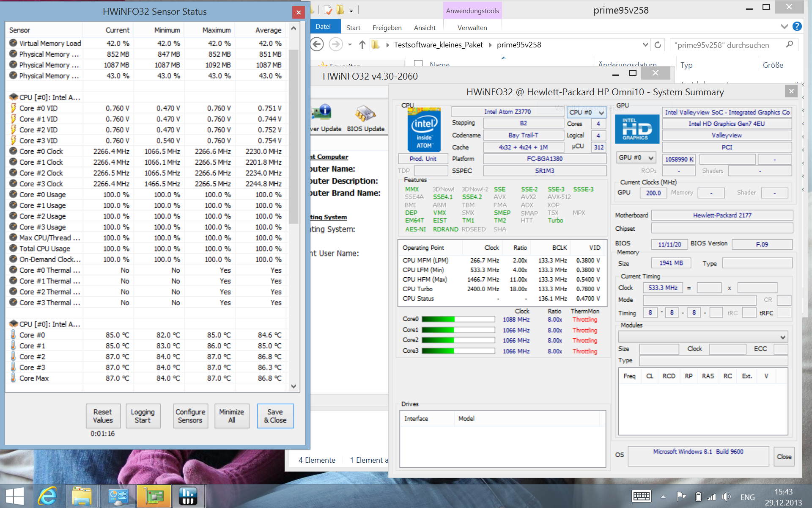Image resolution: width=812 pixels, height=508 pixels.
Task: Open the Windows Start button
Action: point(15,496)
